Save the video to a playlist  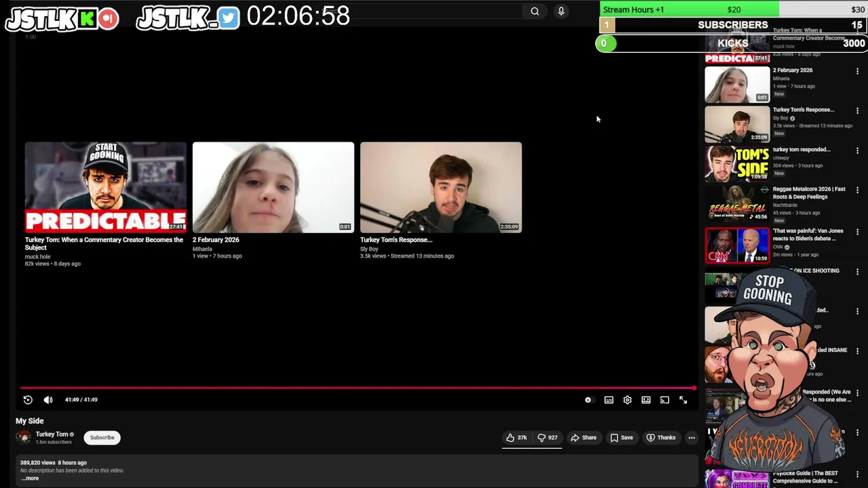pos(621,438)
